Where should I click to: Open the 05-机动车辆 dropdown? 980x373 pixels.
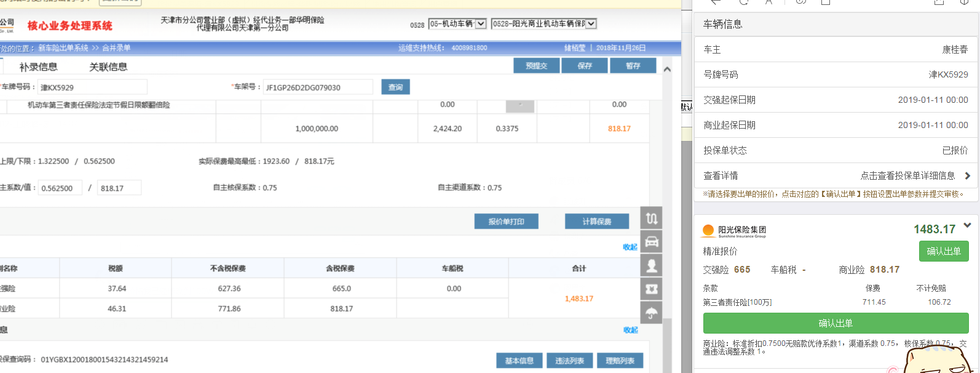tap(457, 24)
